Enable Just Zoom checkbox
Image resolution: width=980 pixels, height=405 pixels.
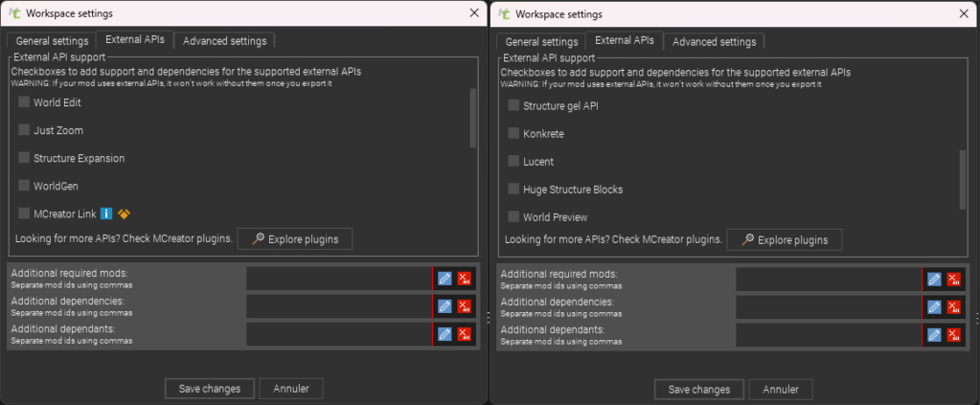(x=24, y=130)
